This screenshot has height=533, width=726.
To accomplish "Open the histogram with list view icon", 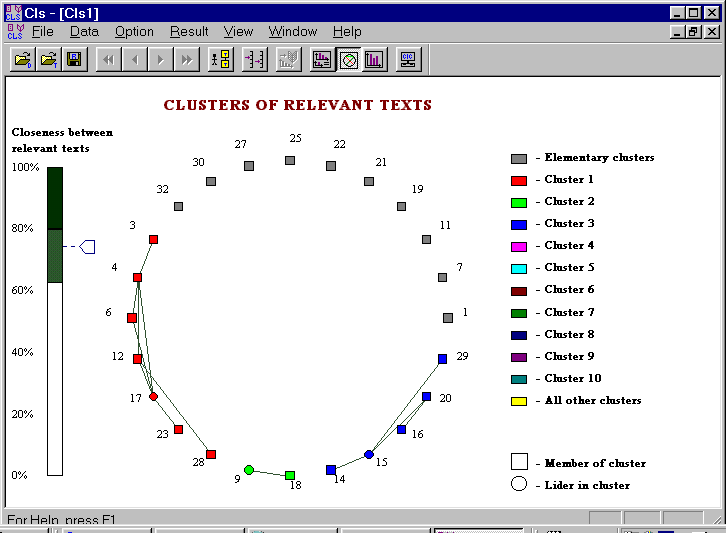I will pyautogui.click(x=322, y=59).
